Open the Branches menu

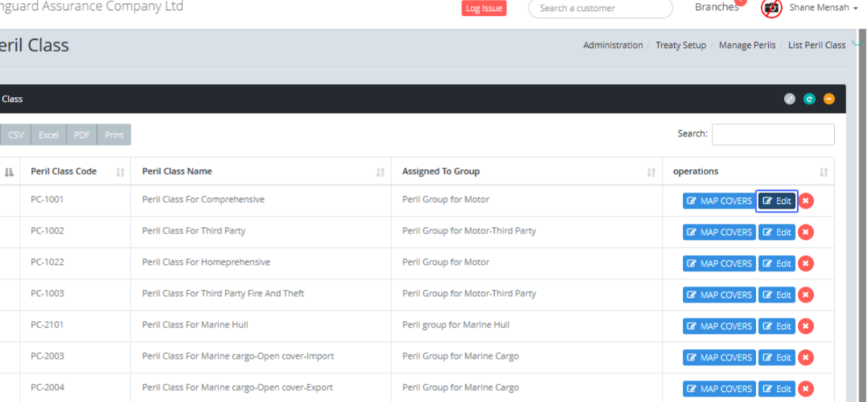tap(717, 7)
